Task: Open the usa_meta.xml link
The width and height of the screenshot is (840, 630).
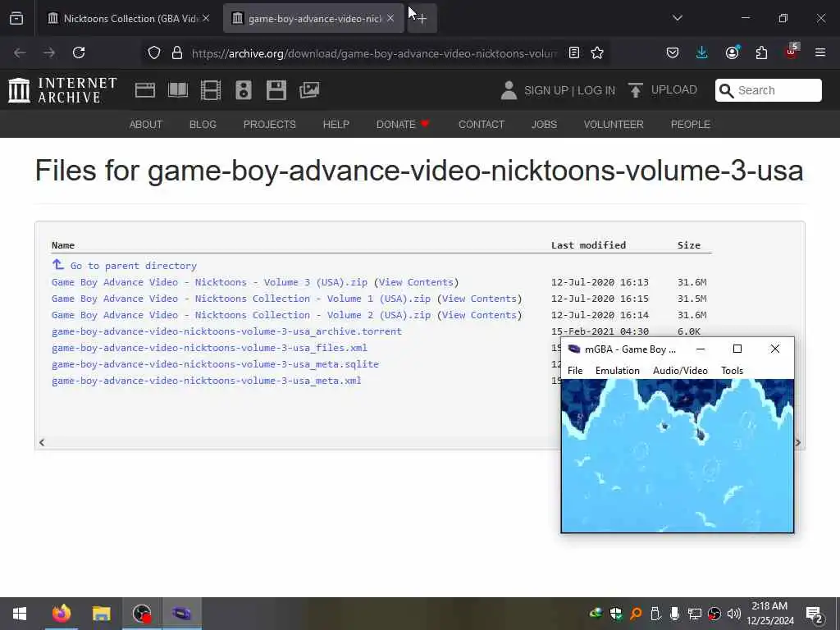Action: pos(206,381)
